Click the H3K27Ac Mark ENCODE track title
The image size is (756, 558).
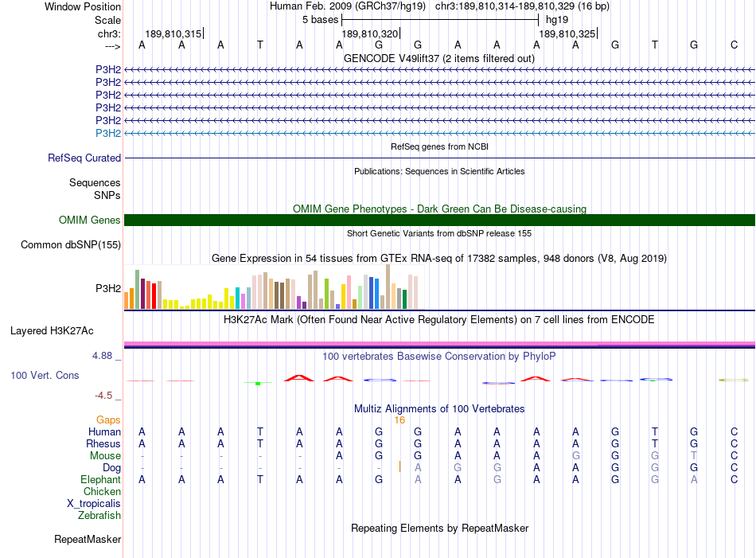(439, 320)
